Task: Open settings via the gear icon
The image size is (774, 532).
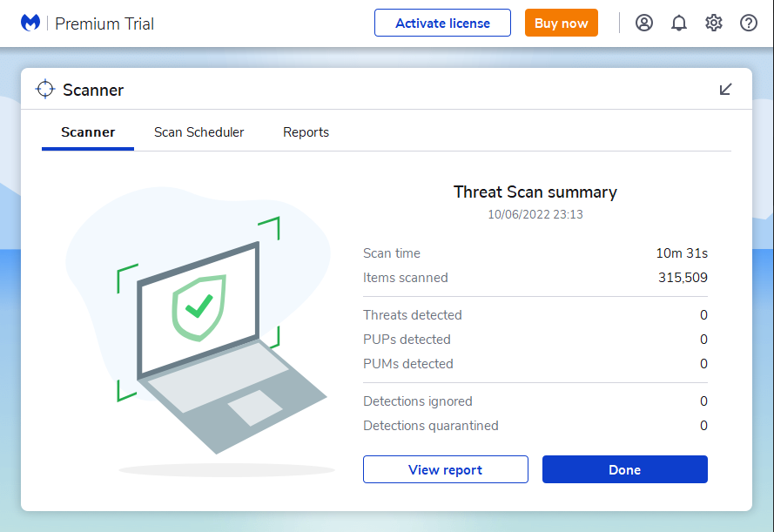Action: (x=714, y=24)
